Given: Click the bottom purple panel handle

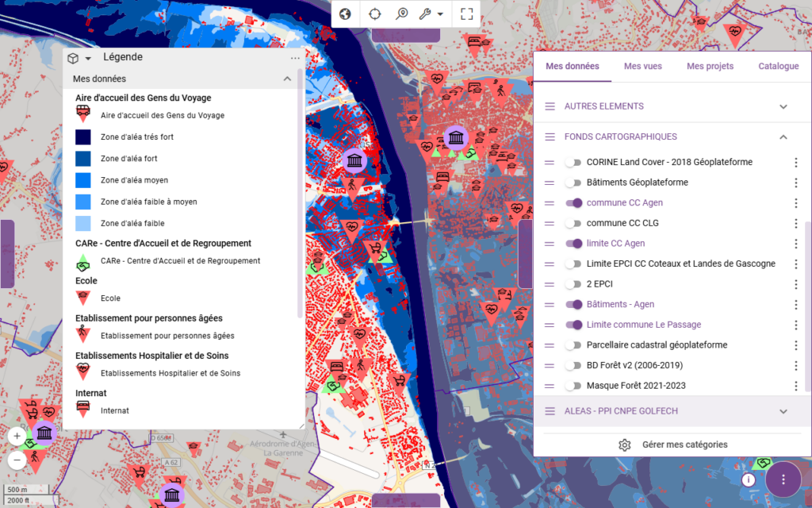Looking at the screenshot, I should (x=406, y=501).
